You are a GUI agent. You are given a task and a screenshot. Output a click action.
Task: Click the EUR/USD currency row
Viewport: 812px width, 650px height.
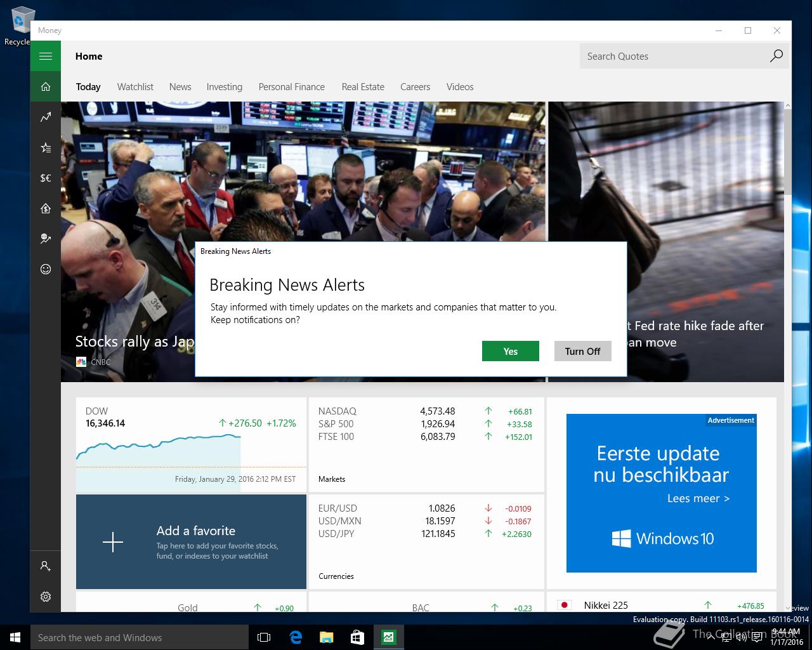426,508
